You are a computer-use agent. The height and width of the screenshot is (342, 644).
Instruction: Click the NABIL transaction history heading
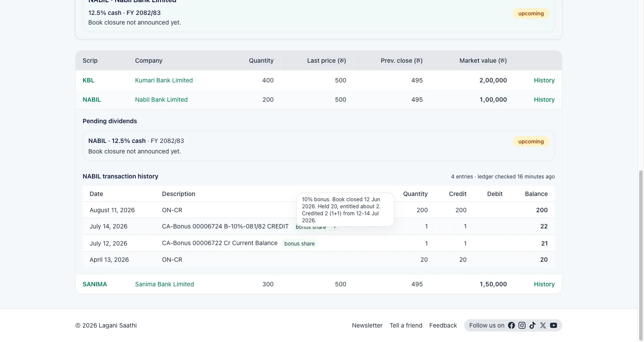click(x=120, y=176)
